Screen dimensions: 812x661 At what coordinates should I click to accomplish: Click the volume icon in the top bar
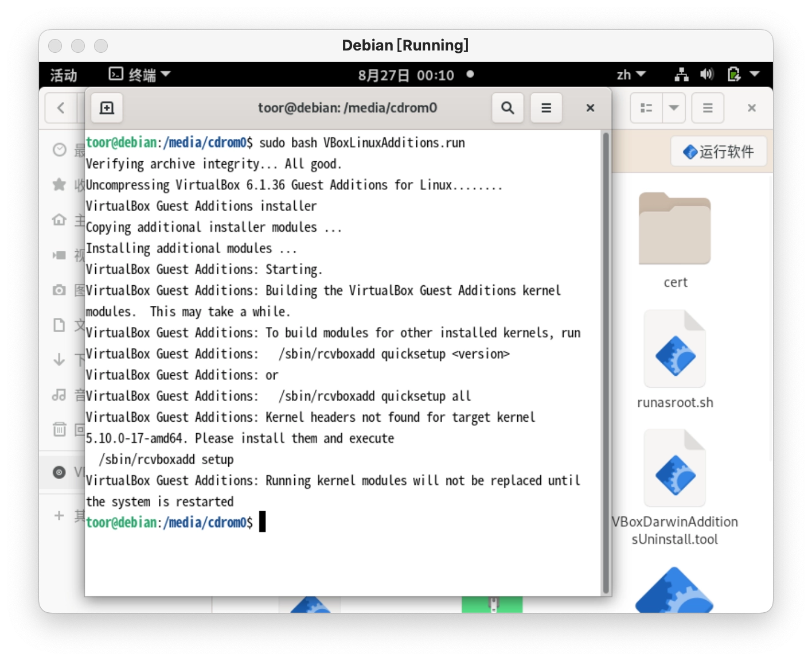tap(706, 75)
